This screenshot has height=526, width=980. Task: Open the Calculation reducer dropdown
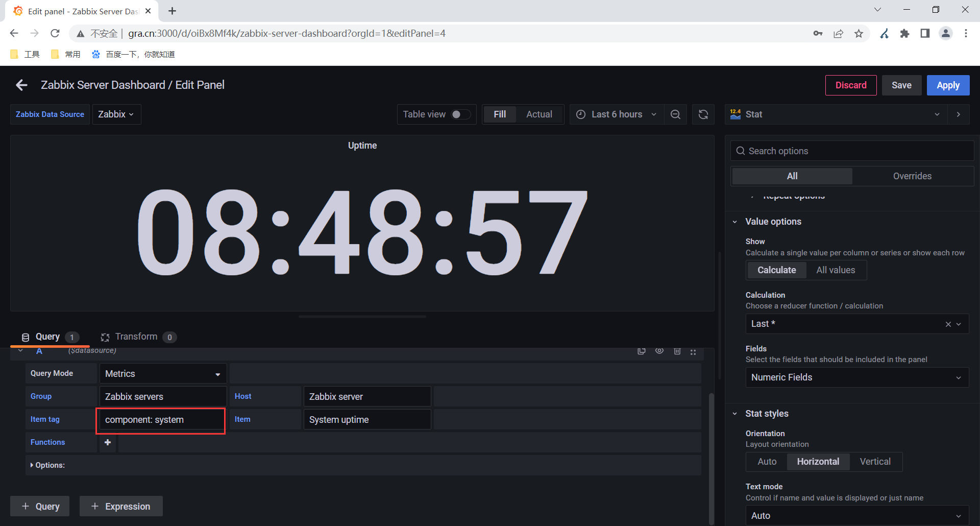tap(857, 324)
